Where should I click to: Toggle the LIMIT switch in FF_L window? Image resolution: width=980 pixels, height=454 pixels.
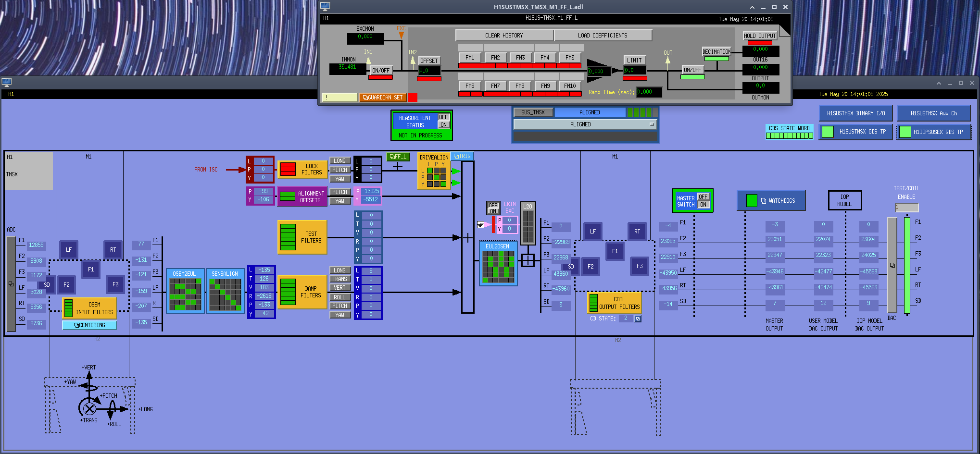point(634,60)
